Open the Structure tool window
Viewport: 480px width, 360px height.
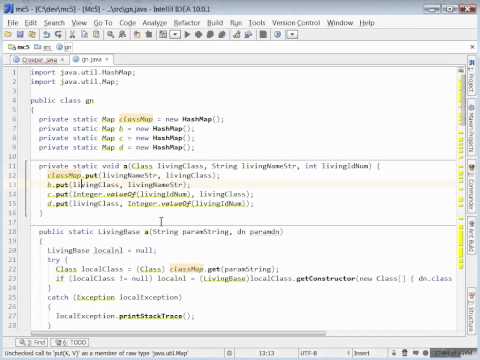(x=471, y=312)
